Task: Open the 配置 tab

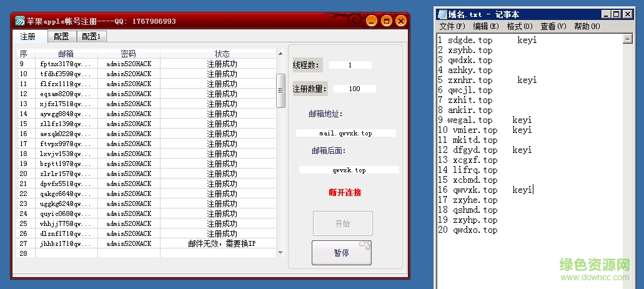Action: pos(62,36)
